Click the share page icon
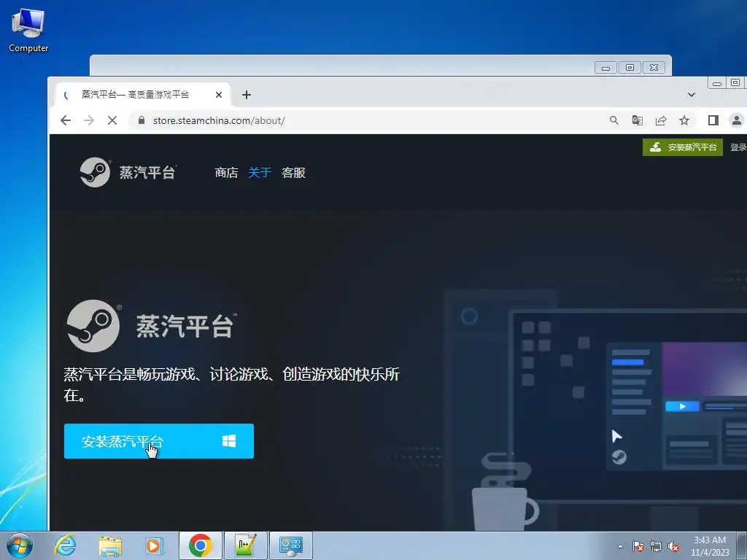 coord(661,120)
